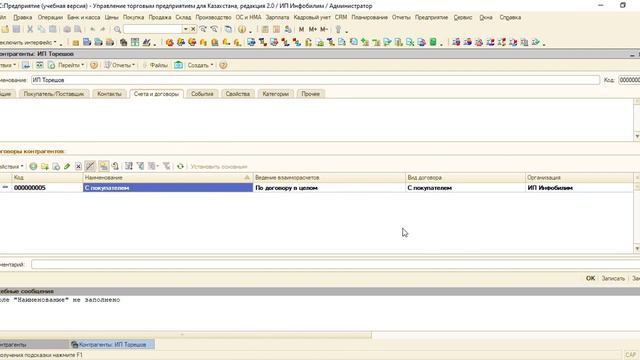Click the red X mark-for-deletion icon

(x=78, y=166)
